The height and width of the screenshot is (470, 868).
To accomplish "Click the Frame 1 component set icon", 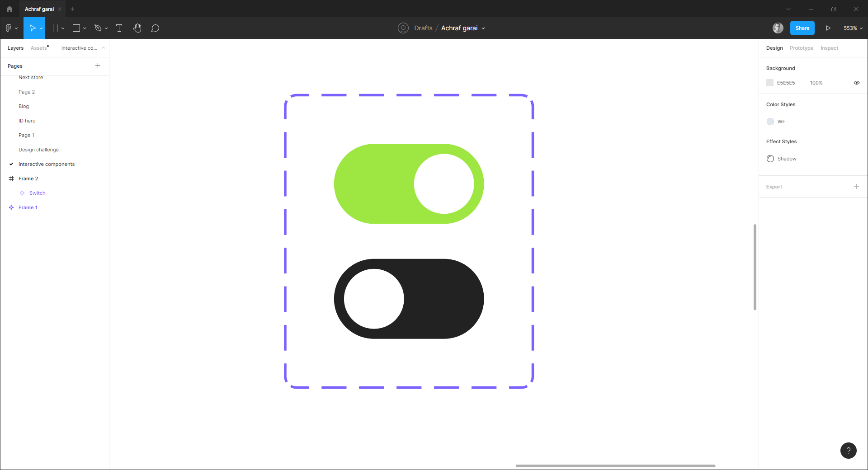I will 11,207.
